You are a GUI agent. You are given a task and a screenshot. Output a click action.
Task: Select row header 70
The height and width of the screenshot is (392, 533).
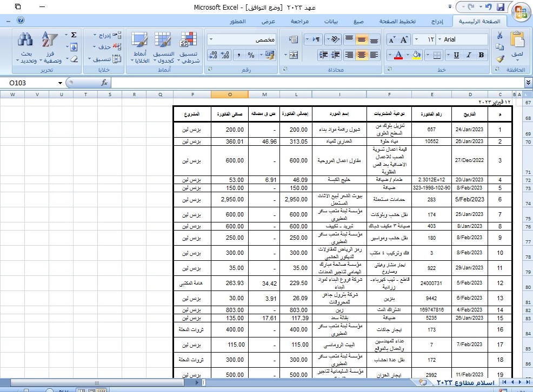528,142
